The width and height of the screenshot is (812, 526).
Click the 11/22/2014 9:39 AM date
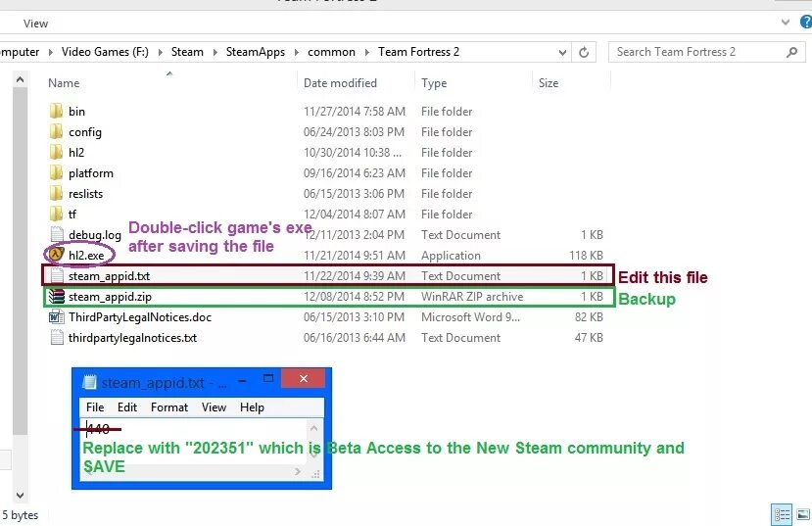[355, 276]
